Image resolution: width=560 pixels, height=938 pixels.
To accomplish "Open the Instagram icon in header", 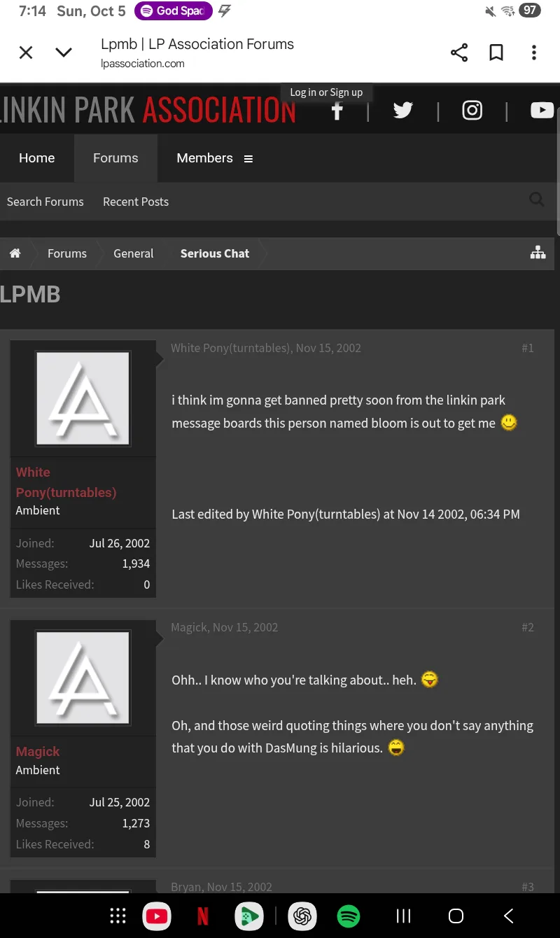I will pos(472,111).
